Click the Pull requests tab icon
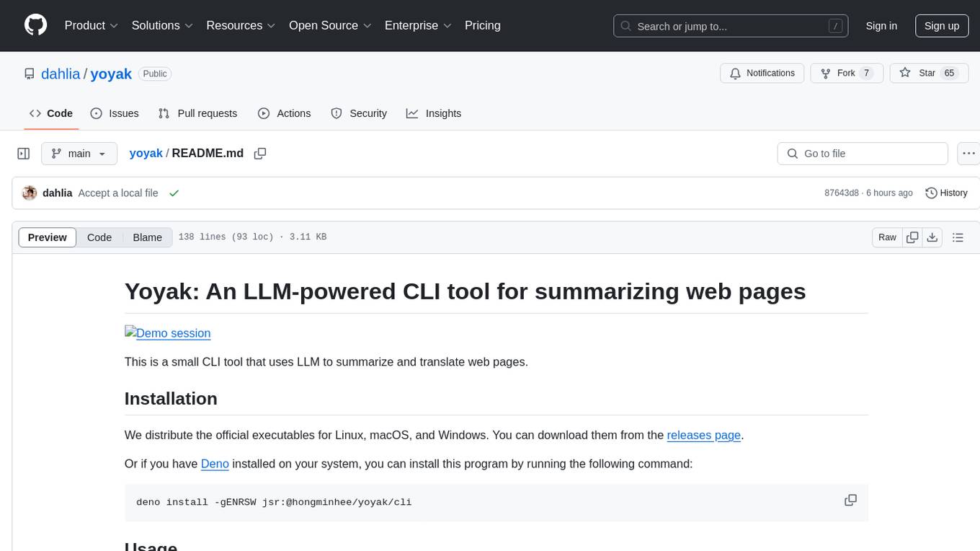This screenshot has width=980, height=551. point(164,113)
